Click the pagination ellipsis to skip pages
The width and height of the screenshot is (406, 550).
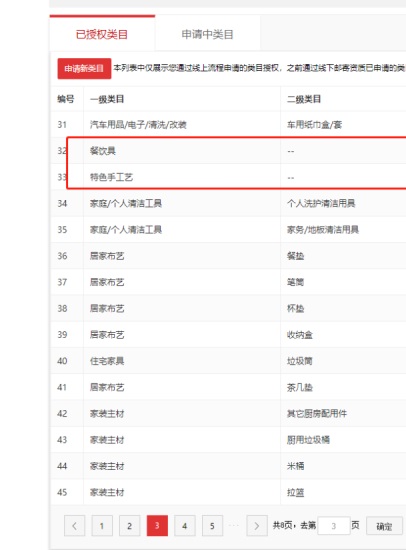coord(234,525)
